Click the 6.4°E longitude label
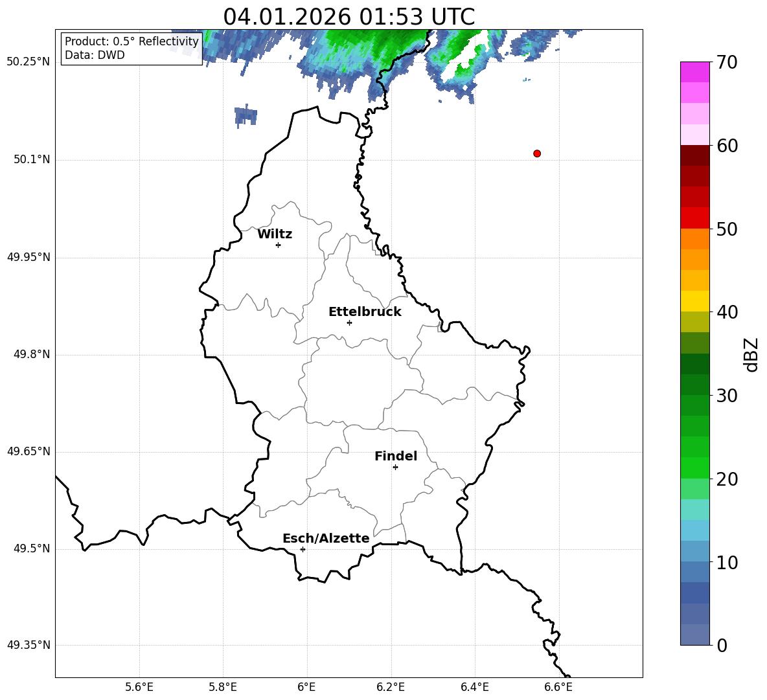This screenshot has width=767, height=700. [474, 687]
